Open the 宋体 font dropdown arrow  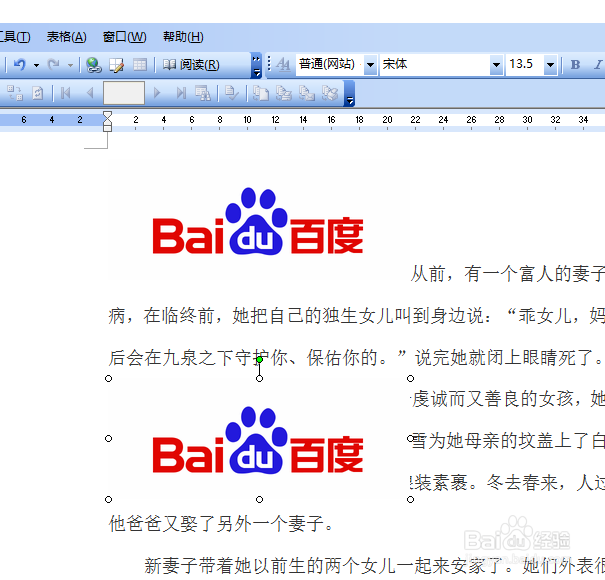[496, 64]
